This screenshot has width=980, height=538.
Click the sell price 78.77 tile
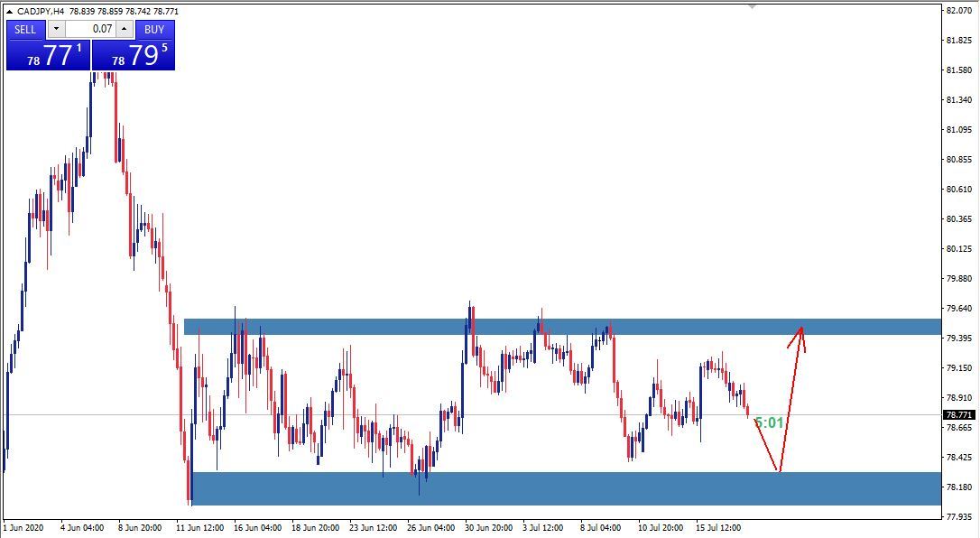[48, 55]
